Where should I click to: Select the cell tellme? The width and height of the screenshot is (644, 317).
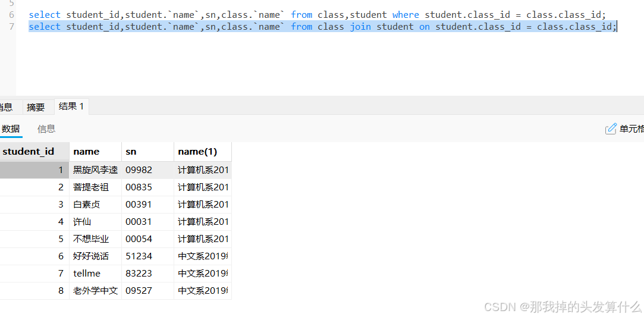tap(95, 274)
